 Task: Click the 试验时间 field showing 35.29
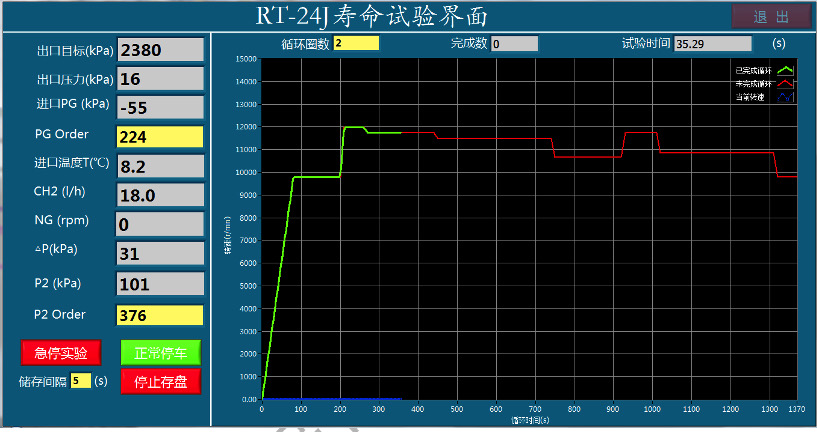(x=712, y=44)
